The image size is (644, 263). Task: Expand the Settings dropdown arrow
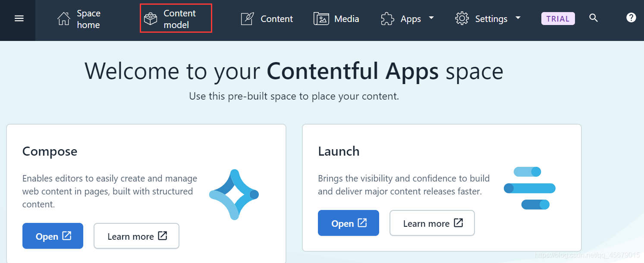coord(518,19)
